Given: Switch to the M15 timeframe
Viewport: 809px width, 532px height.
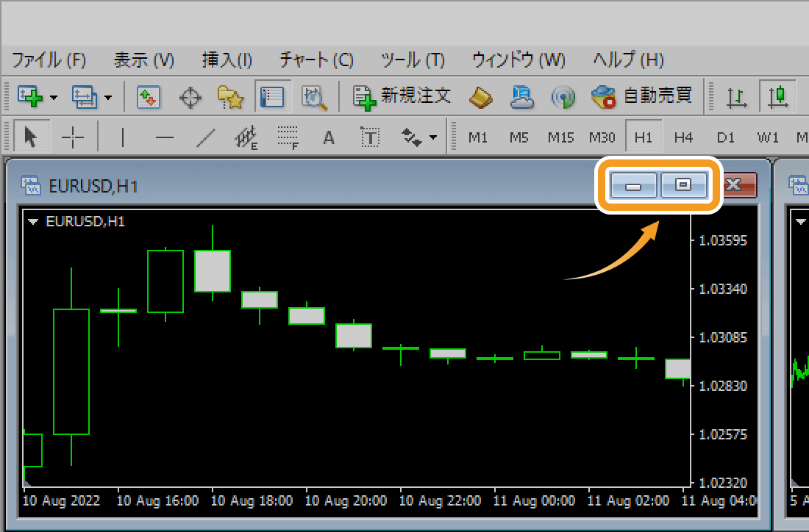Looking at the screenshot, I should coord(563,137).
